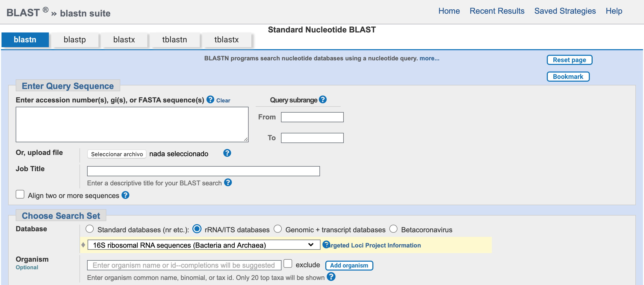Click help icon beside database dropdown
Screen dimensions: 644x285
coord(326,244)
